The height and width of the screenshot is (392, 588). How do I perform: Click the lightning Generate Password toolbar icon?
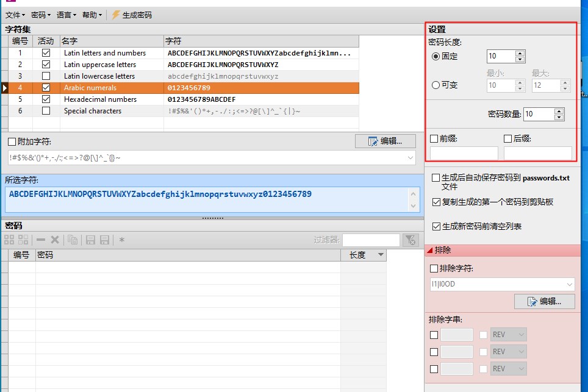pyautogui.click(x=115, y=15)
